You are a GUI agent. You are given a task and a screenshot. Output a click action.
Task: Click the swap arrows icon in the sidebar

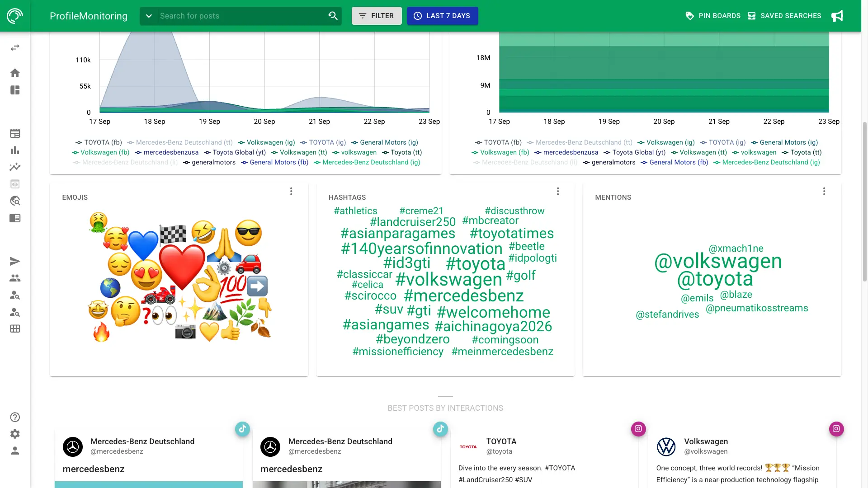click(15, 47)
